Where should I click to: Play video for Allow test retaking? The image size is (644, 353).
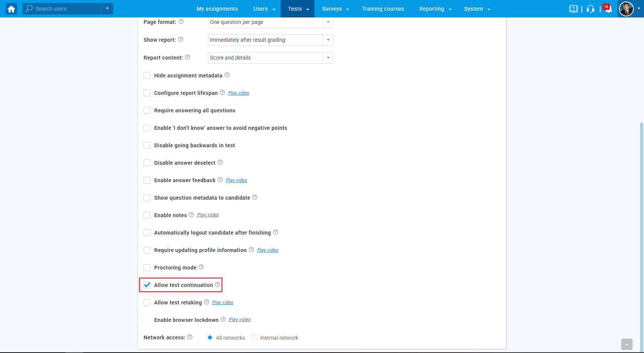point(223,303)
